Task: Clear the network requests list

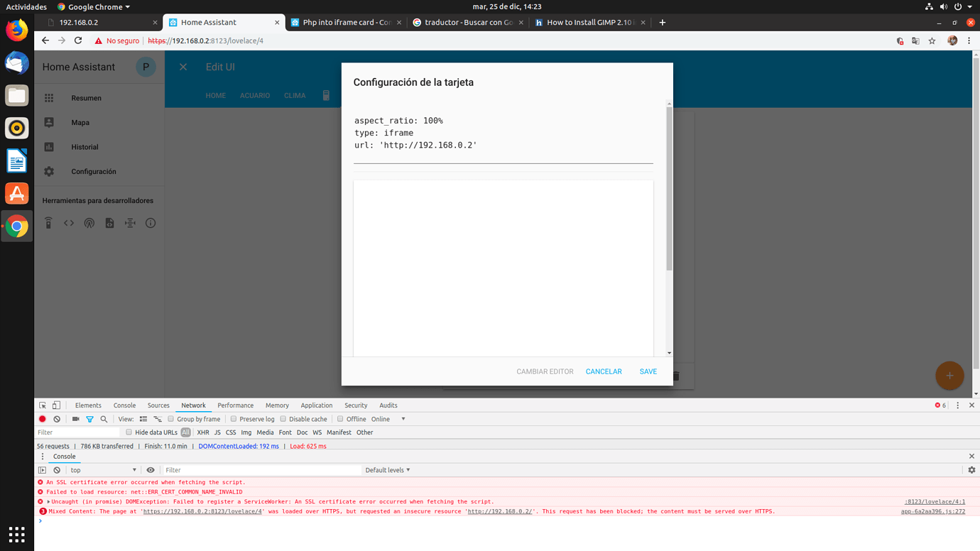Action: click(x=57, y=419)
